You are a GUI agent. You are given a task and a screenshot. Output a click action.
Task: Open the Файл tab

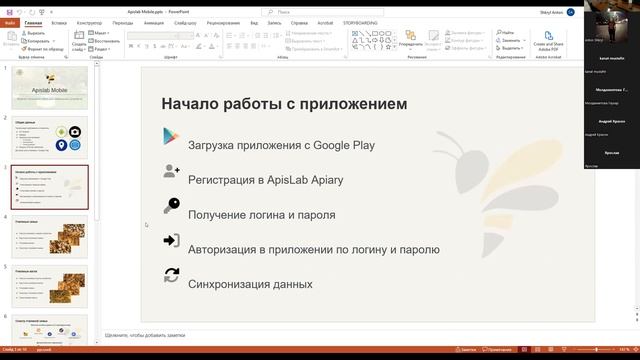pos(10,23)
